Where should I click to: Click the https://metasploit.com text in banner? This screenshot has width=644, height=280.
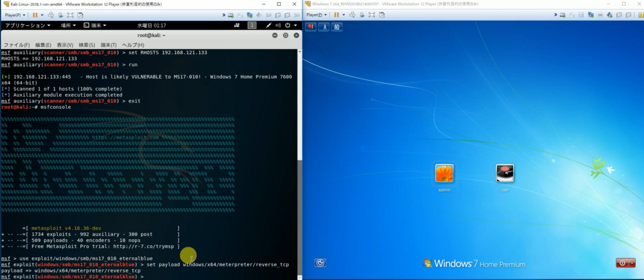[125, 137]
